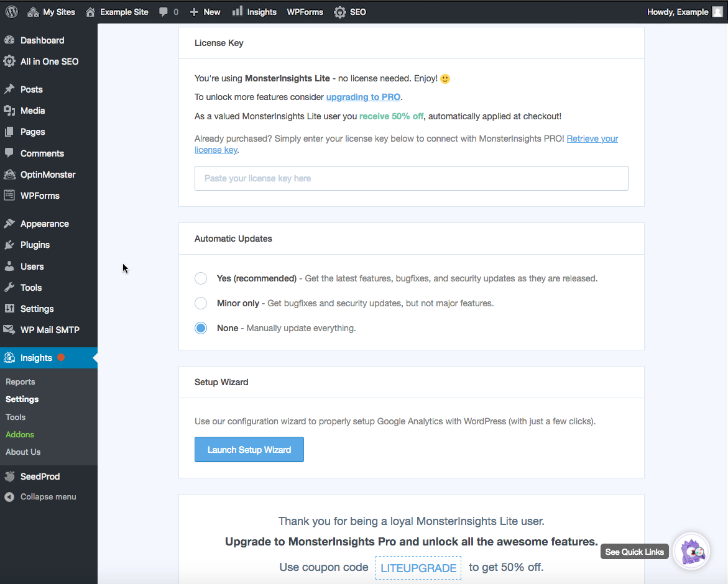Click the Collapse menu arrow icon
This screenshot has height=584, width=728.
[x=9, y=497]
